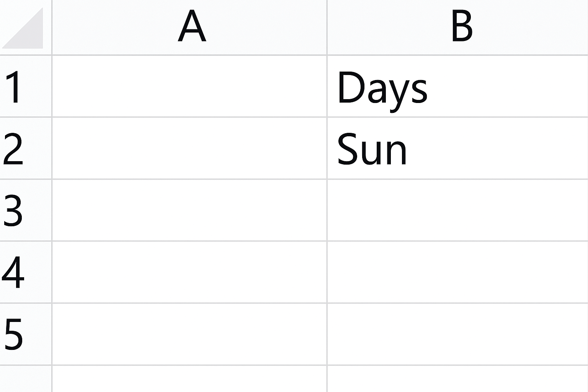This screenshot has height=392, width=588.
Task: Select row 3 header
Action: [25, 210]
